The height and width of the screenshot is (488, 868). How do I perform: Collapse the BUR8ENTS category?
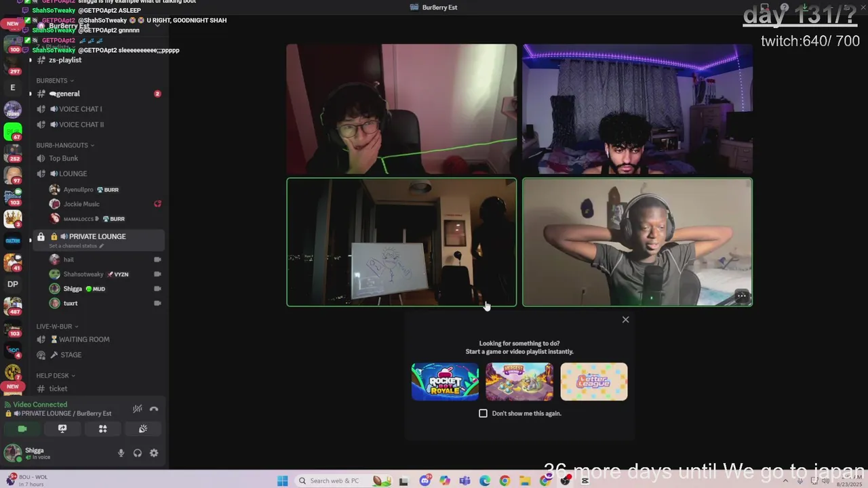pyautogui.click(x=55, y=81)
